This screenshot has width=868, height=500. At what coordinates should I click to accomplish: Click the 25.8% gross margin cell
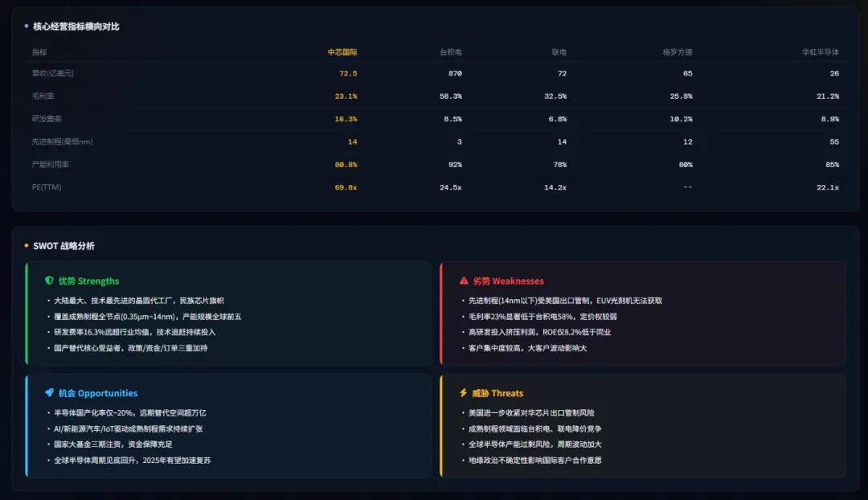point(681,96)
